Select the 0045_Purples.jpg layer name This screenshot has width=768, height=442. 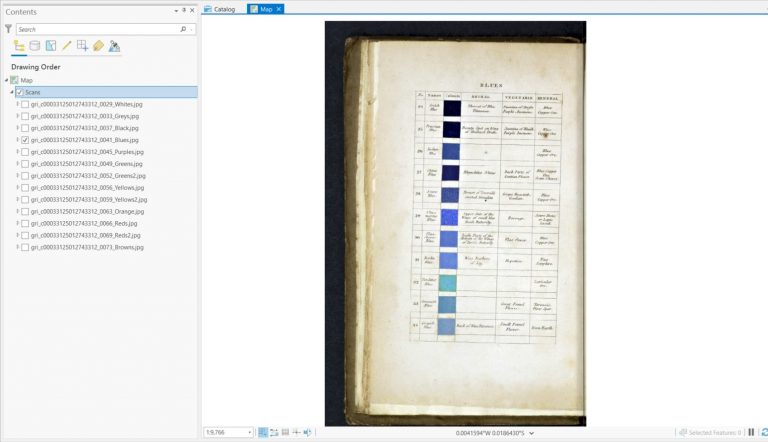click(x=87, y=152)
